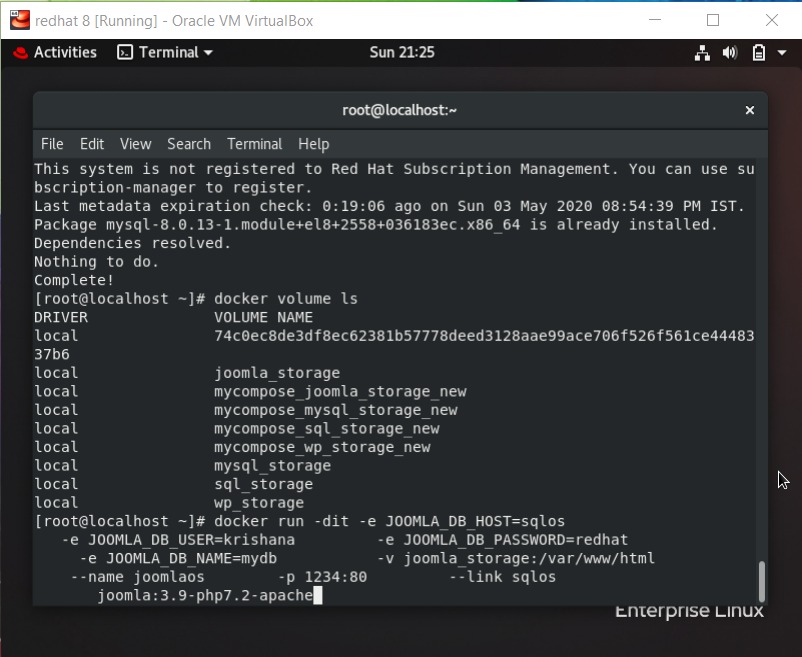This screenshot has height=657, width=802.
Task: Minimize the VirtualBox window
Action: pyautogui.click(x=655, y=20)
